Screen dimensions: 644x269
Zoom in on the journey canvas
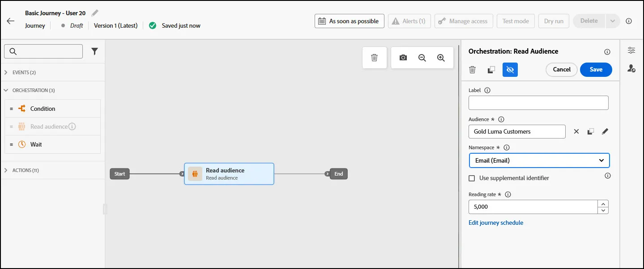click(x=441, y=58)
